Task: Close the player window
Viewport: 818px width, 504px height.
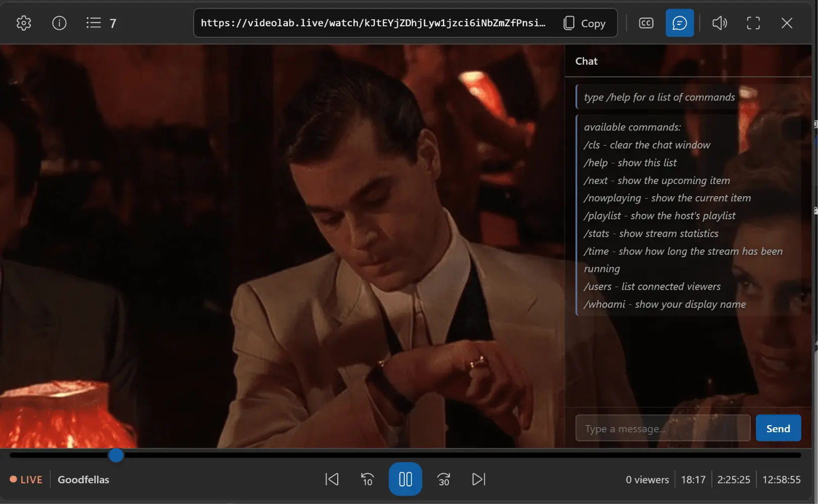Action: tap(787, 23)
